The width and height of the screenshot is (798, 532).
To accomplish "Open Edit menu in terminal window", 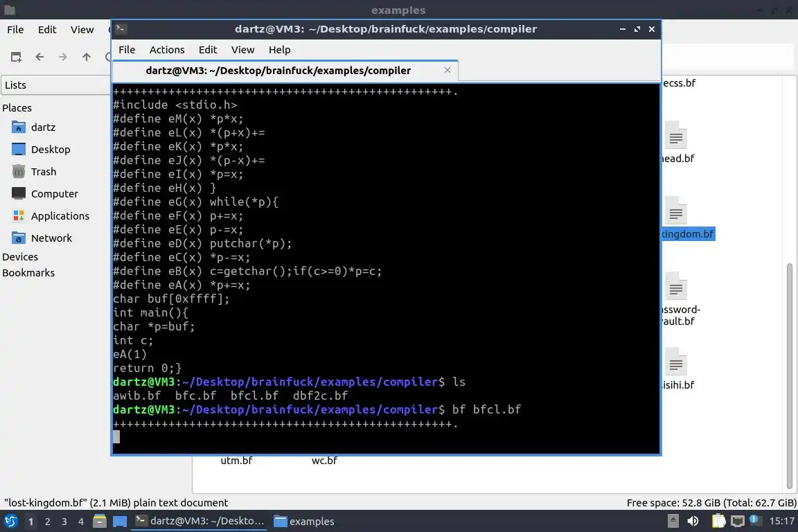I will [x=208, y=50].
